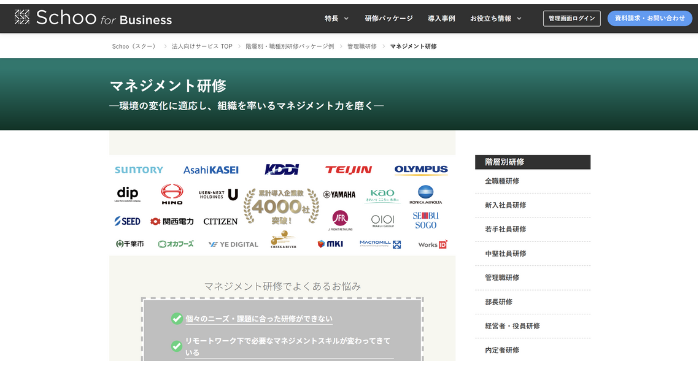This screenshot has height=365, width=698.
Task: Click the Works ID logo
Action: [433, 244]
